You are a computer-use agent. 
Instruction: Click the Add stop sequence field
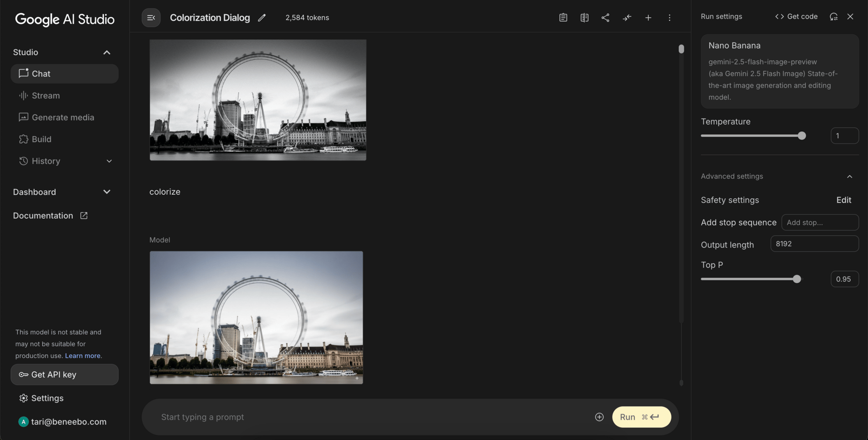pyautogui.click(x=820, y=222)
